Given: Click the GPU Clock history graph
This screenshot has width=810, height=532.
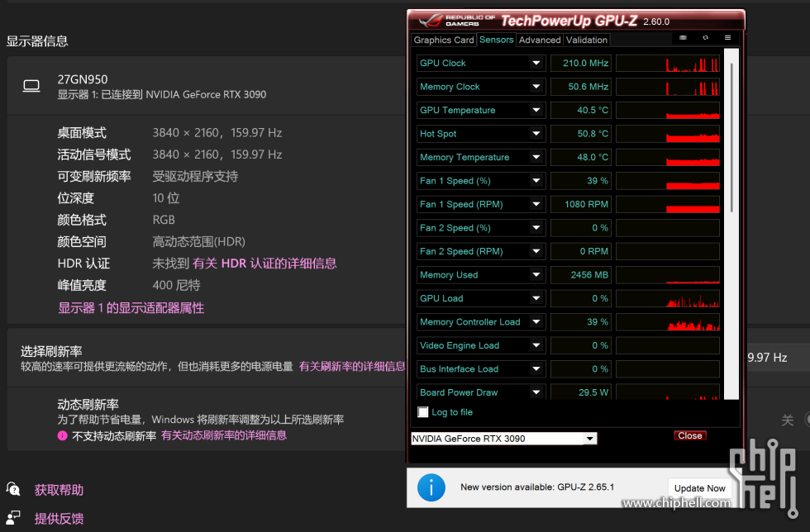Looking at the screenshot, I should 668,63.
